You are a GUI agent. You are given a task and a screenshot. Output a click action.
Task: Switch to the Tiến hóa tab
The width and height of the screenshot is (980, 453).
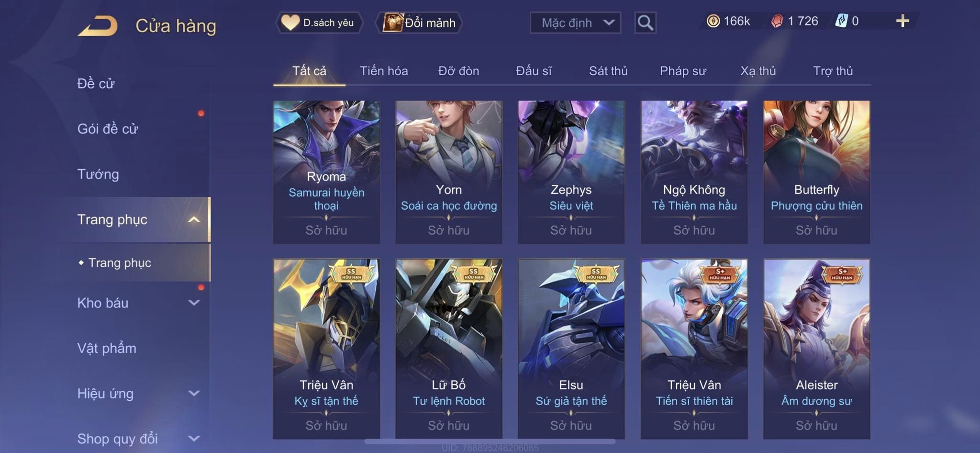(x=384, y=71)
